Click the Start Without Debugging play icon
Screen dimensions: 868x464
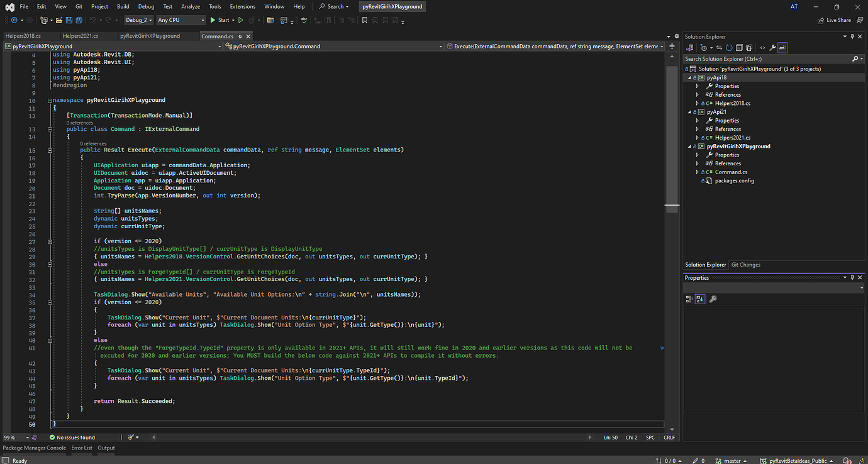coord(240,20)
